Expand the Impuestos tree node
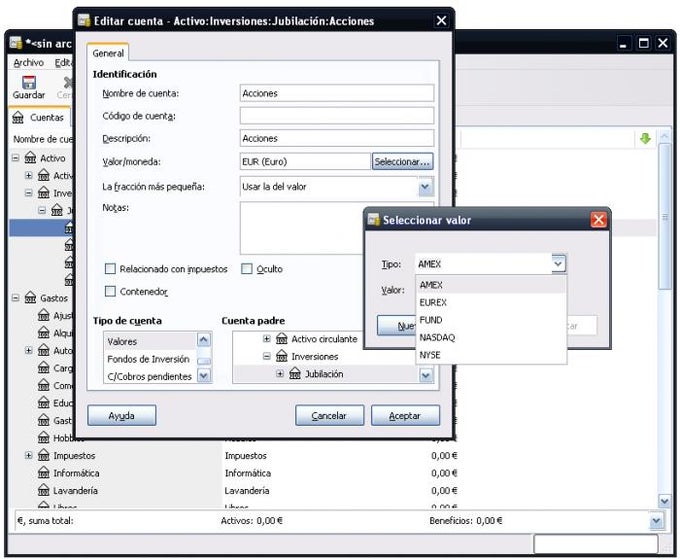Screen dimensions: 680x559 [29, 455]
